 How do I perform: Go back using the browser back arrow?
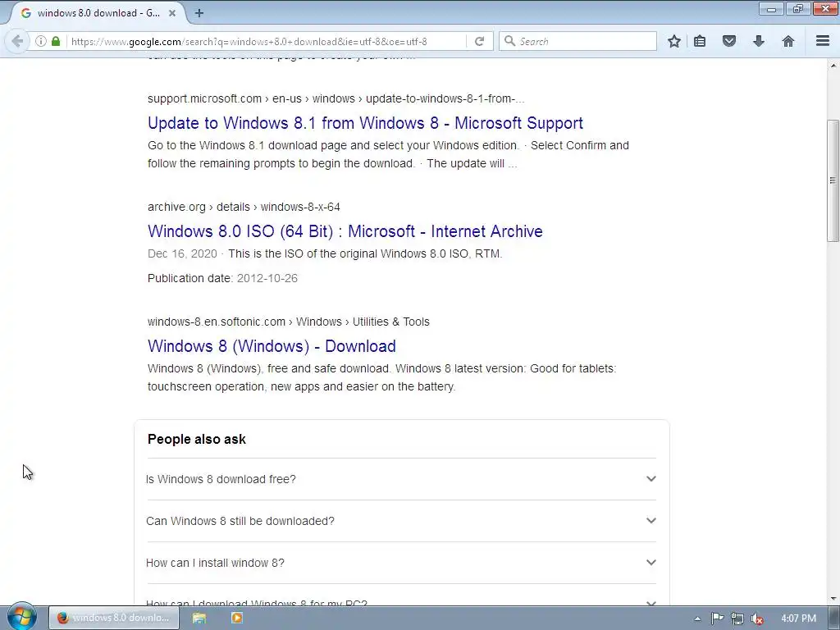pos(17,41)
